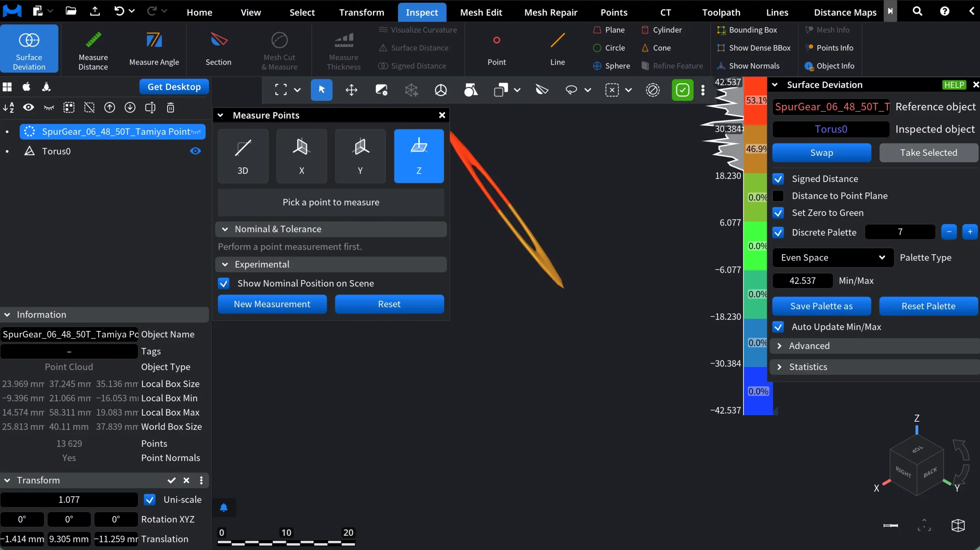Image resolution: width=980 pixels, height=550 pixels.
Task: Open the Measure Angle tool
Action: (154, 49)
